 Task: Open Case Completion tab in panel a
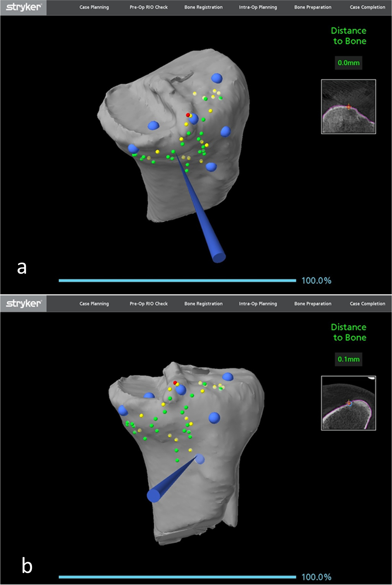click(367, 7)
